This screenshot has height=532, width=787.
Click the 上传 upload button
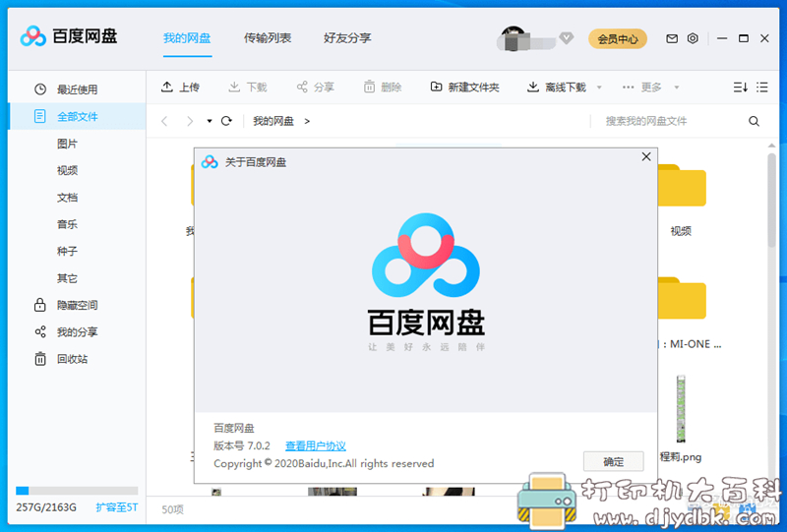click(x=180, y=88)
